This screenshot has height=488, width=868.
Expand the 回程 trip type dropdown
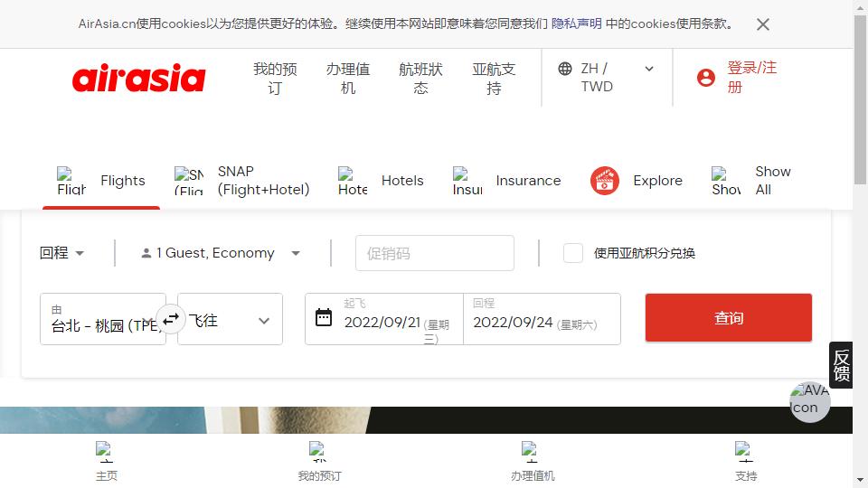(x=62, y=253)
